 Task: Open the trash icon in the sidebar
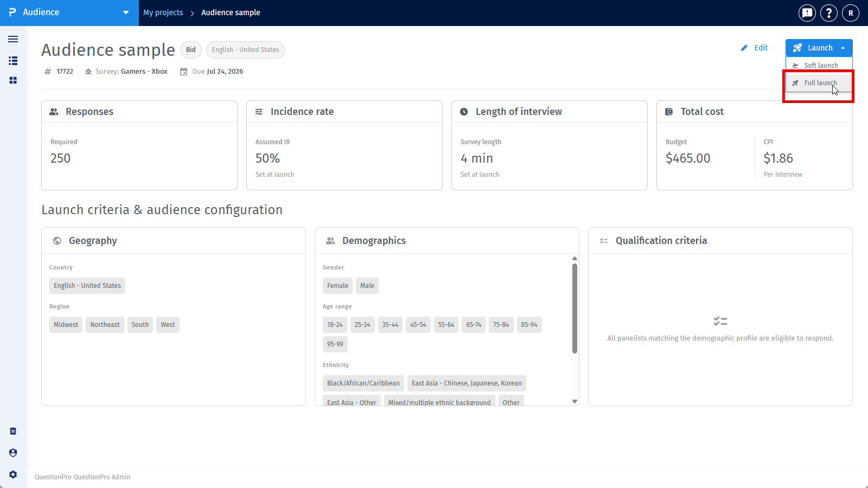tap(13, 431)
